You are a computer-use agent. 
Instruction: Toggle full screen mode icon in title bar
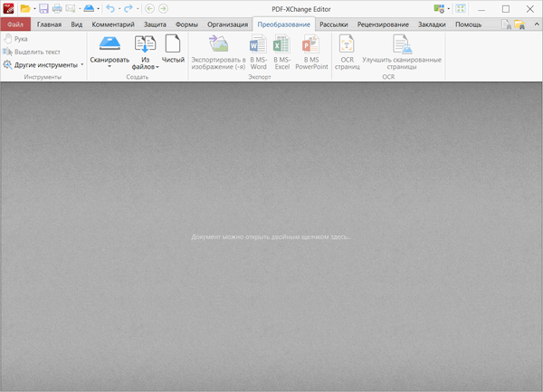click(x=461, y=8)
